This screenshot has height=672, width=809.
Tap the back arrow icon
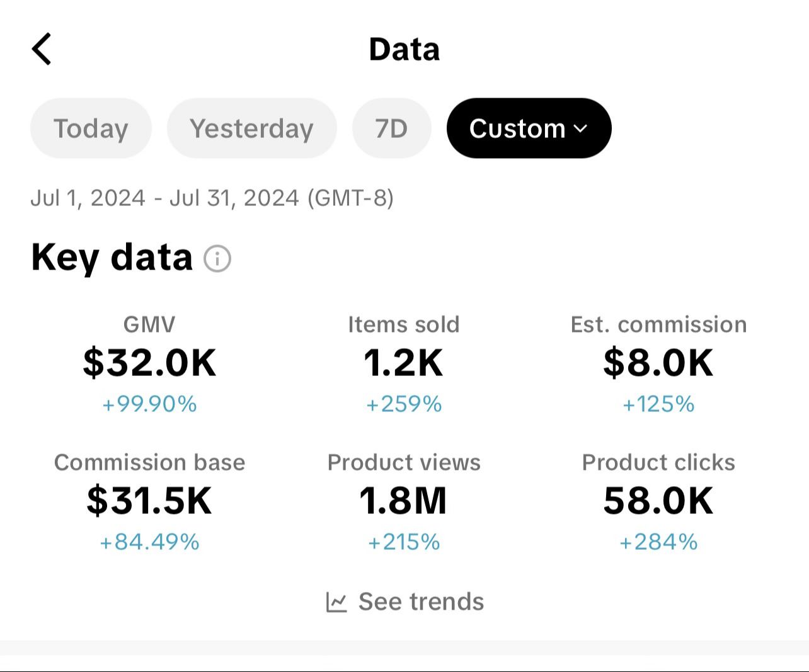click(42, 49)
